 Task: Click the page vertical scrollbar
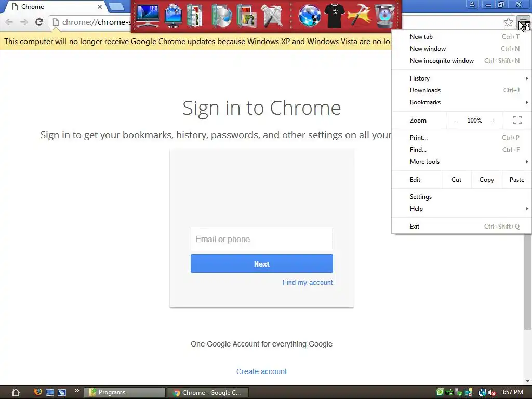[x=527, y=282]
